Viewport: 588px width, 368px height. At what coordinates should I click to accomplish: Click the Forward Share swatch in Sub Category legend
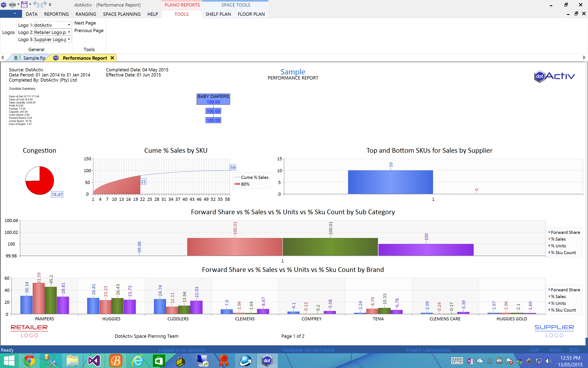pos(549,232)
